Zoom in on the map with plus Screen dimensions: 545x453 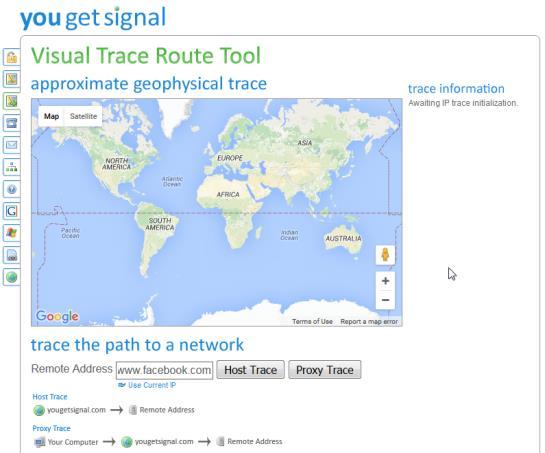point(385,281)
